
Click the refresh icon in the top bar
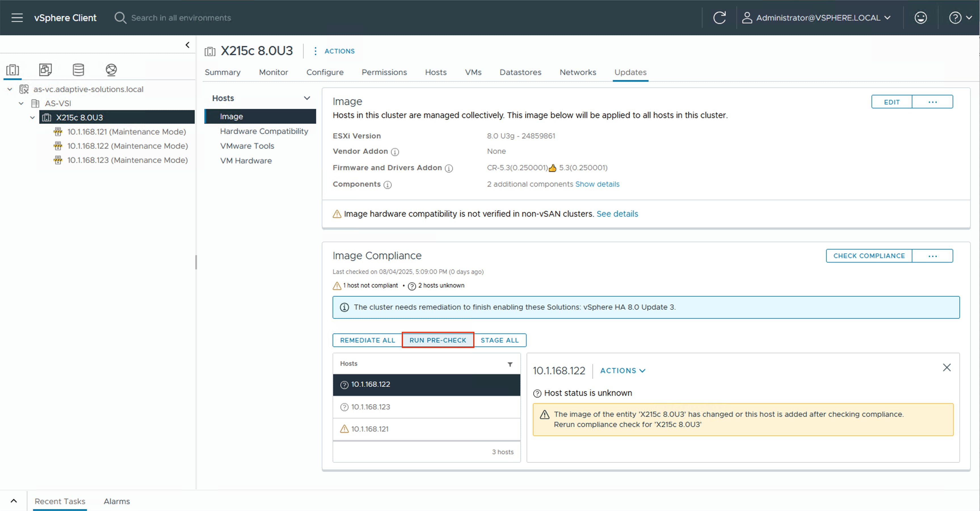click(x=720, y=18)
